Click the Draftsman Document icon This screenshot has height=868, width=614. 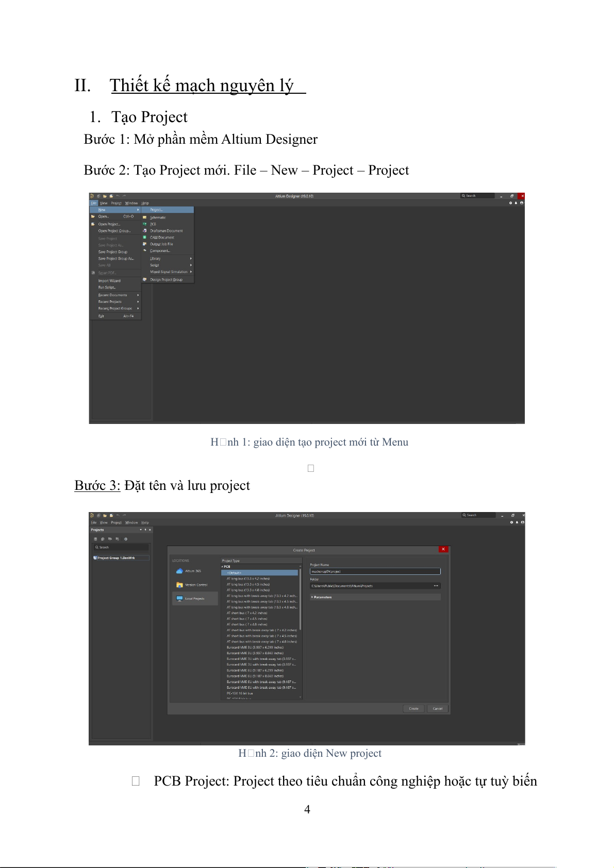(145, 231)
